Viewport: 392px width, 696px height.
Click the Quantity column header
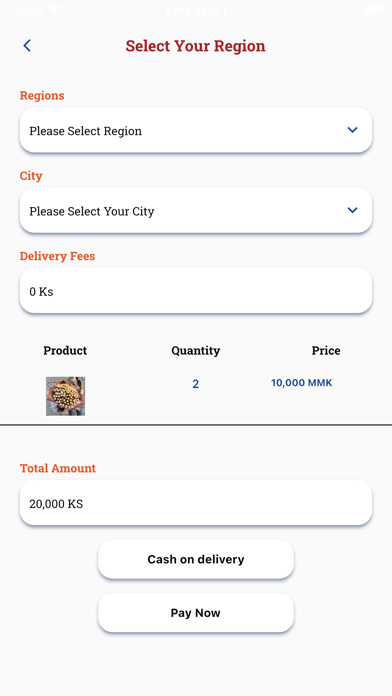(196, 351)
